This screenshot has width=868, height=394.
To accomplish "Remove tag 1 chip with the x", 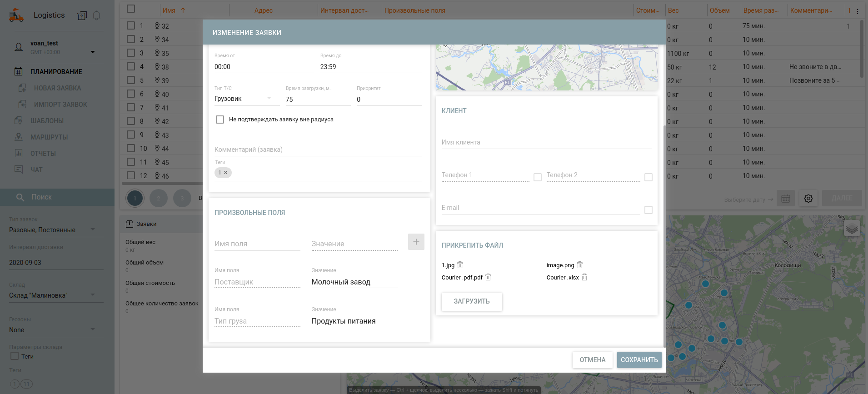I will point(226,173).
